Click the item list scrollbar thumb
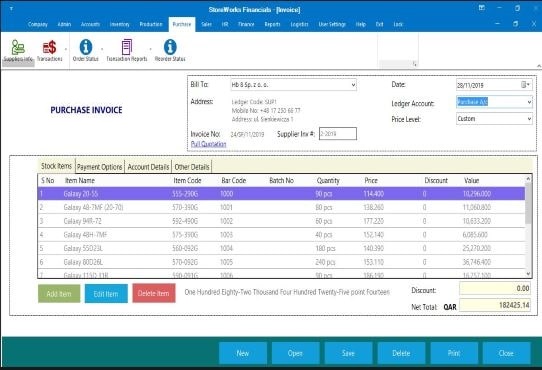Image resolution: width=542 pixels, height=370 pixels. (x=528, y=204)
